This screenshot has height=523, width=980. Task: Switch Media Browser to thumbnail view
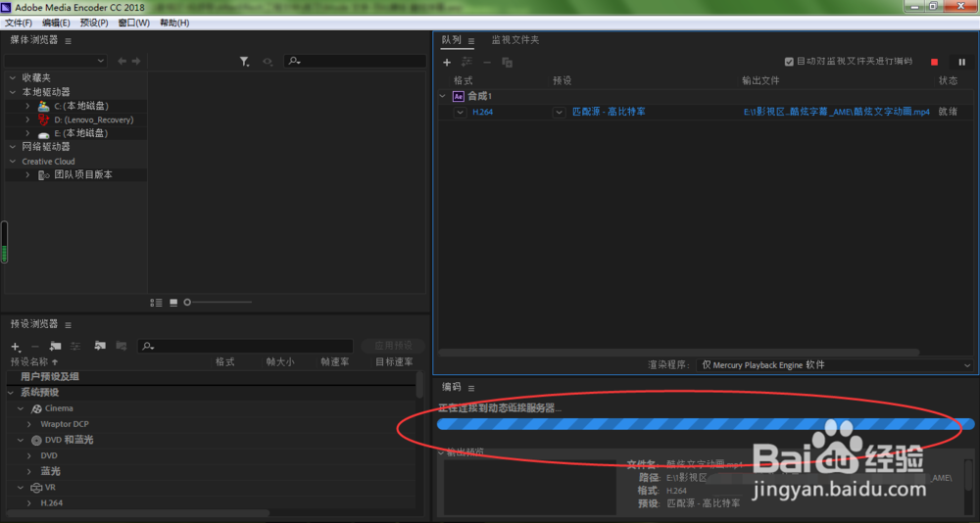point(173,303)
